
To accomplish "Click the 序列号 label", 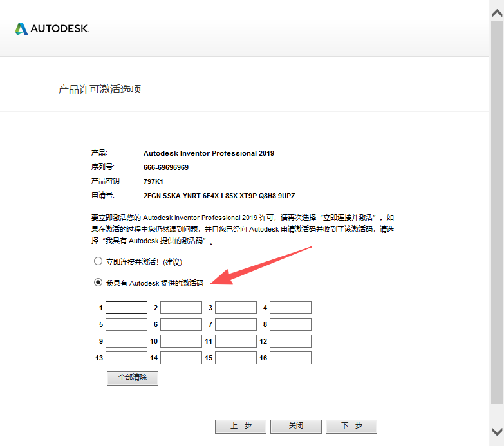I will 102,167.
